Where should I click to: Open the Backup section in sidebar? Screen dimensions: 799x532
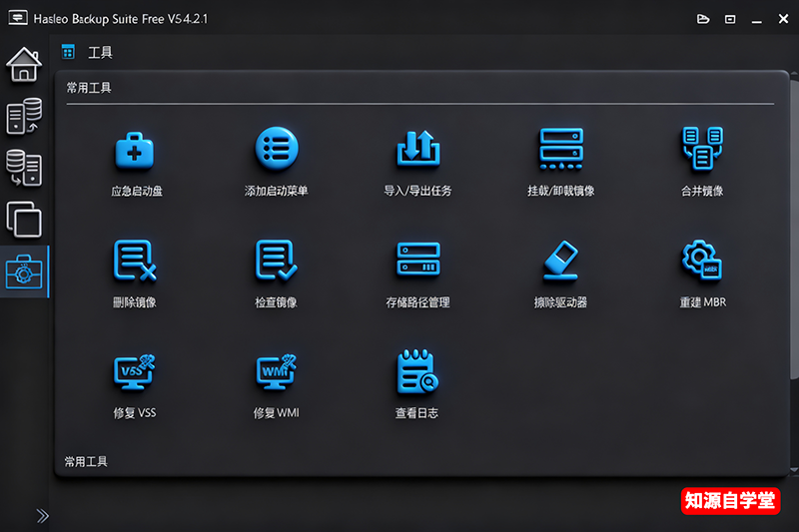pos(24,116)
